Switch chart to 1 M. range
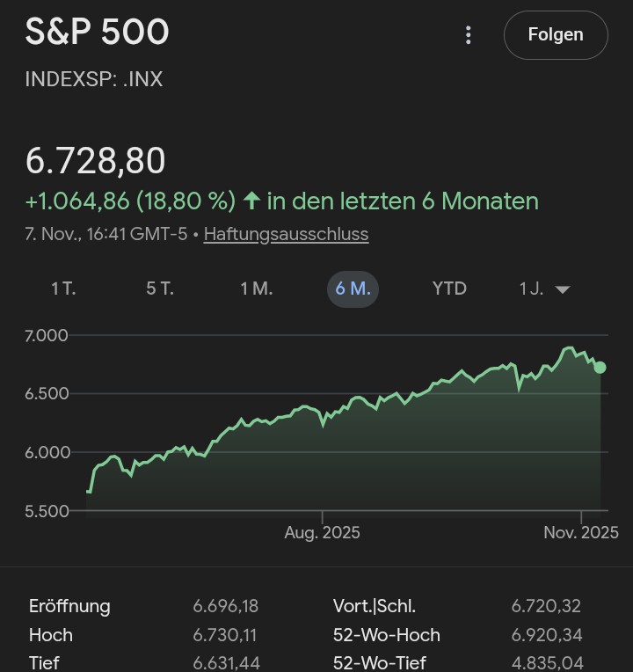The height and width of the screenshot is (672, 633). click(257, 289)
